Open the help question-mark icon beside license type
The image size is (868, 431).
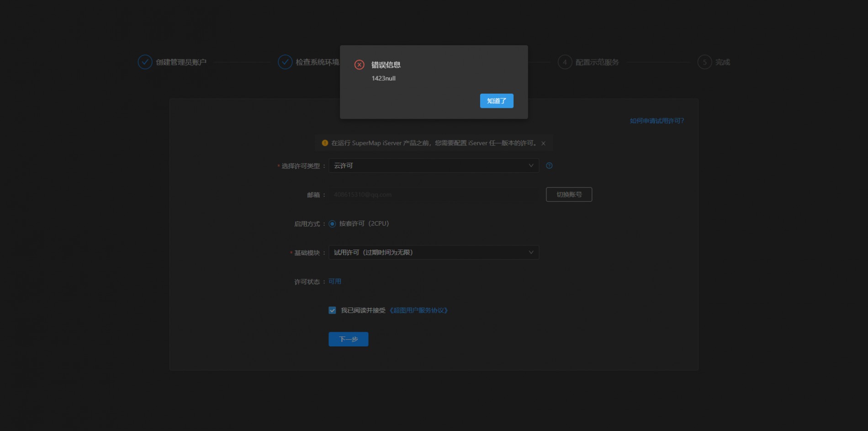click(549, 165)
